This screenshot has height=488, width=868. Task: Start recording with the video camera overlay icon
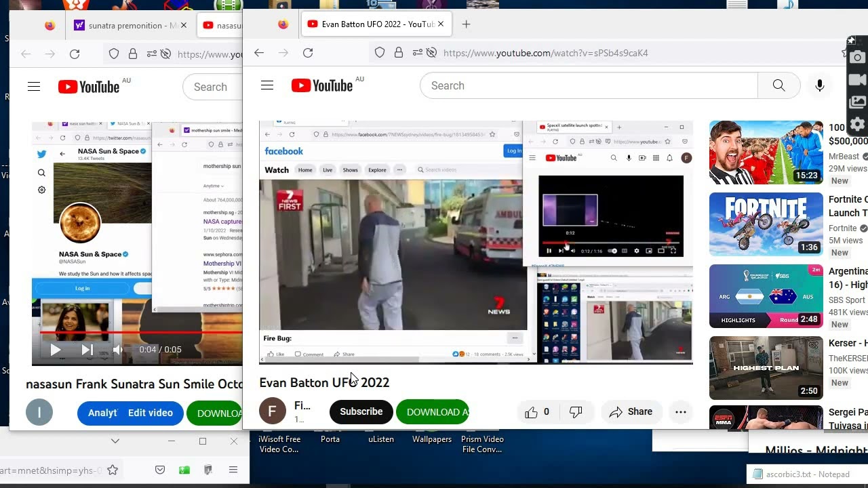[x=857, y=80]
